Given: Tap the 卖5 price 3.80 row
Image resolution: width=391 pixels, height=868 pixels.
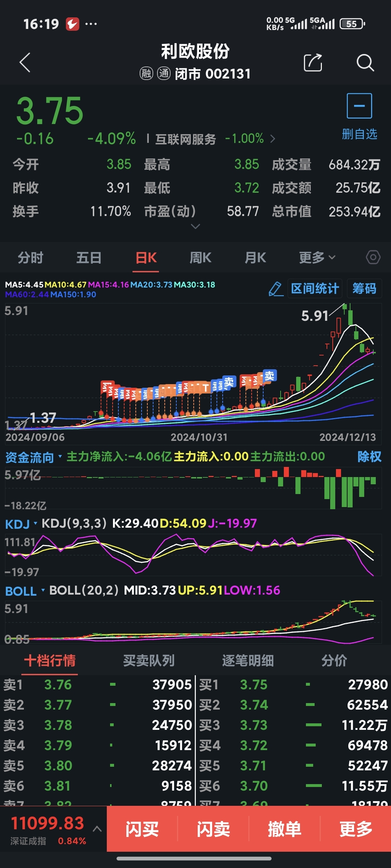Looking at the screenshot, I should [x=97, y=766].
